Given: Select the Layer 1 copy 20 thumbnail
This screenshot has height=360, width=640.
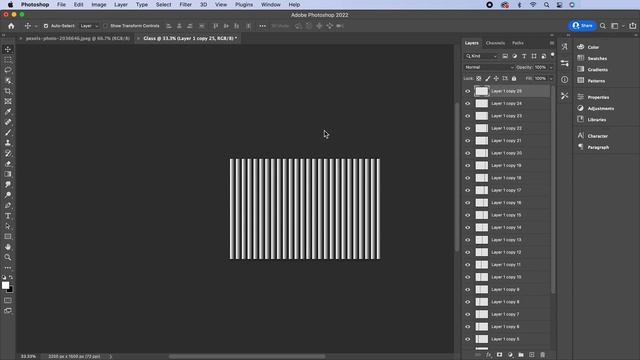Looking at the screenshot, I should tap(482, 153).
